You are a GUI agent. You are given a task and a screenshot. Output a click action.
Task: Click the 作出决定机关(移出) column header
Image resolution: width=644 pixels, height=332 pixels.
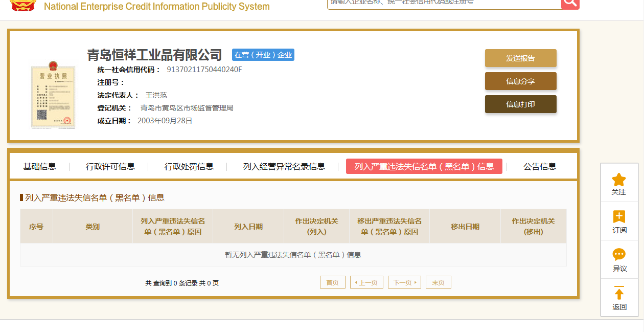(x=534, y=226)
